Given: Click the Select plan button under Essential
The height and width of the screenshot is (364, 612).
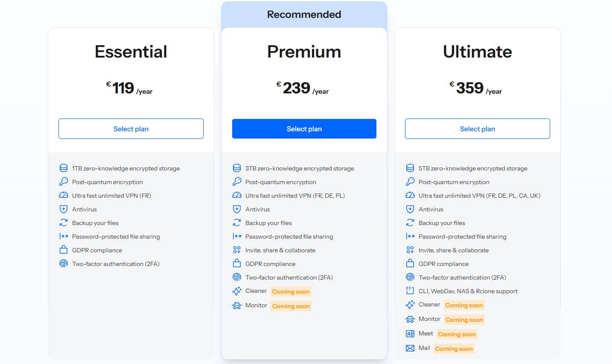Looking at the screenshot, I should (131, 129).
